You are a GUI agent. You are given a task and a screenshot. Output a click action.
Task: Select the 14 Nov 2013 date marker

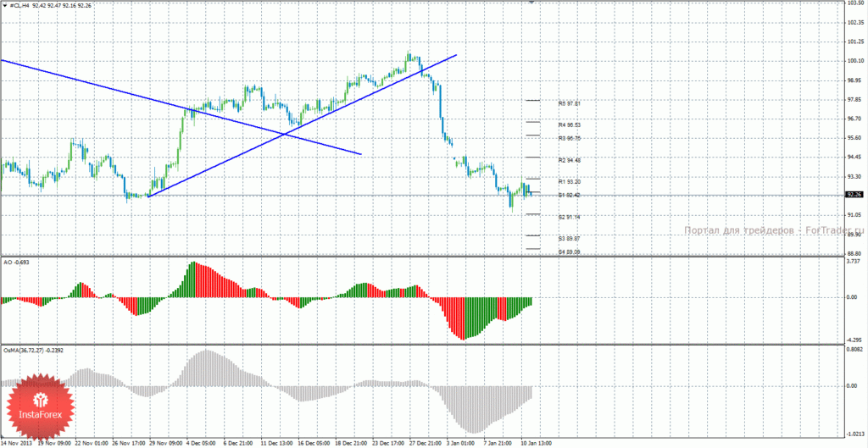(17, 443)
